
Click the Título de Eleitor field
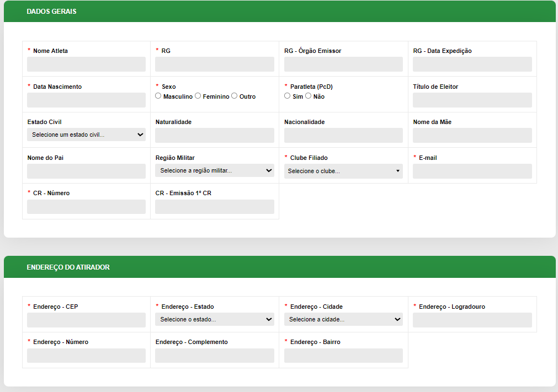click(x=472, y=100)
